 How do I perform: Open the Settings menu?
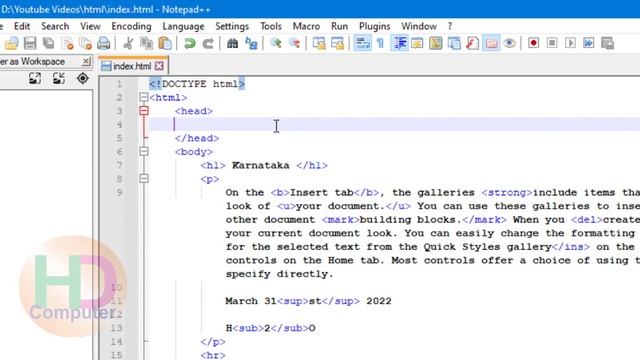click(x=232, y=26)
